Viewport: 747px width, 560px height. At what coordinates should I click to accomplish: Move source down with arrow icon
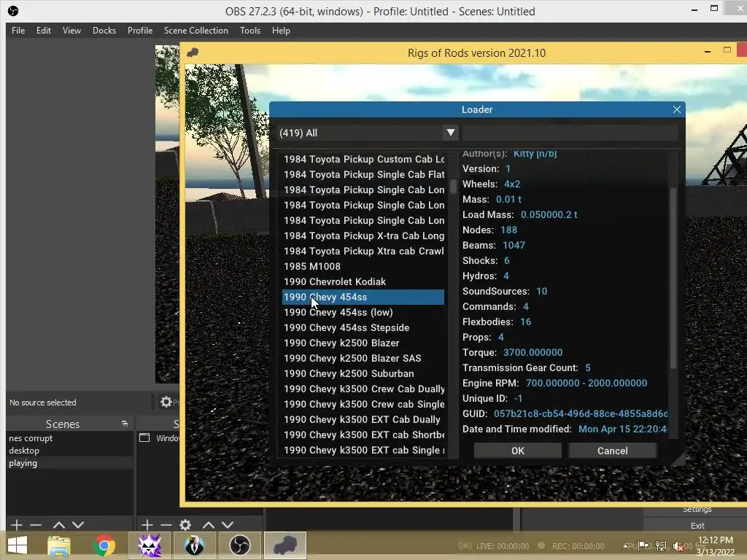pyautogui.click(x=228, y=525)
